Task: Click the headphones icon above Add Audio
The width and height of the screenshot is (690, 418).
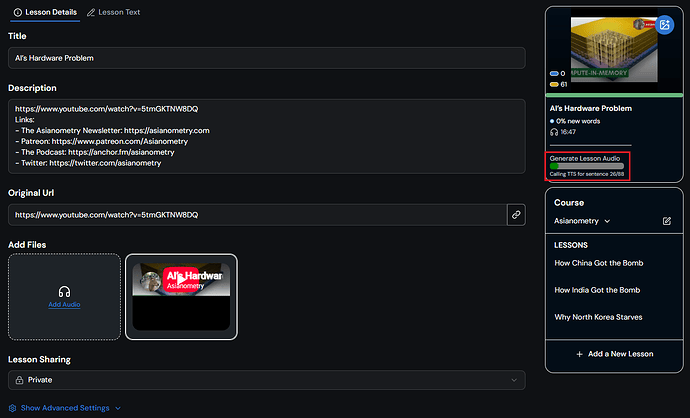Action: point(64,292)
